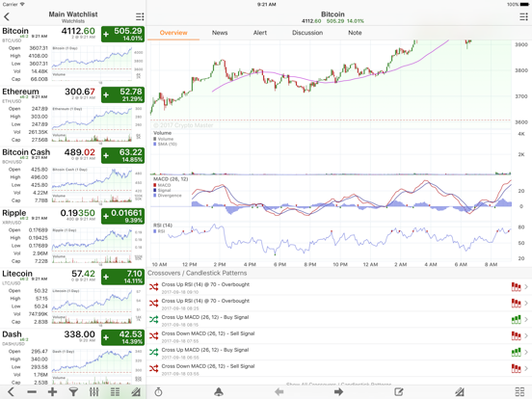Open the Bitcoin detail menu icon
The image size is (532, 399).
pos(523,16)
